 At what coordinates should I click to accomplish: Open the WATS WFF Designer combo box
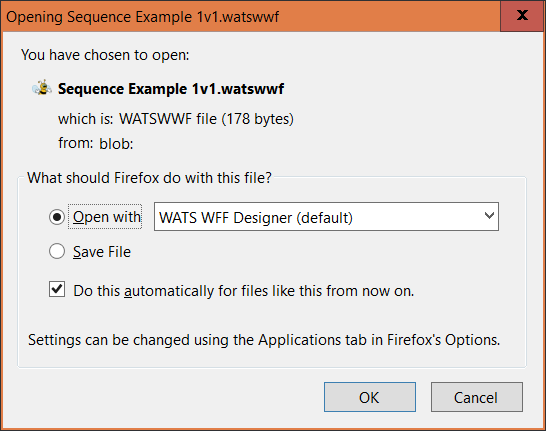[x=326, y=217]
